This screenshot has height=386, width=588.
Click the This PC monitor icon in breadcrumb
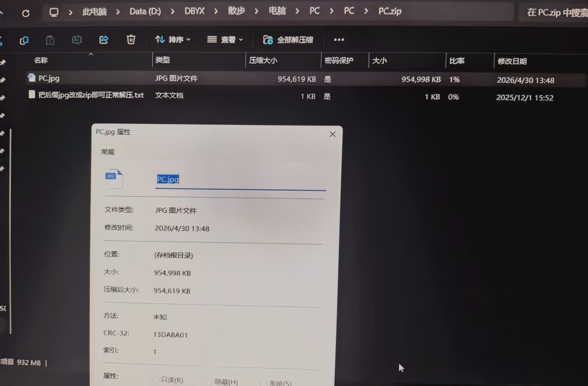[x=54, y=13]
